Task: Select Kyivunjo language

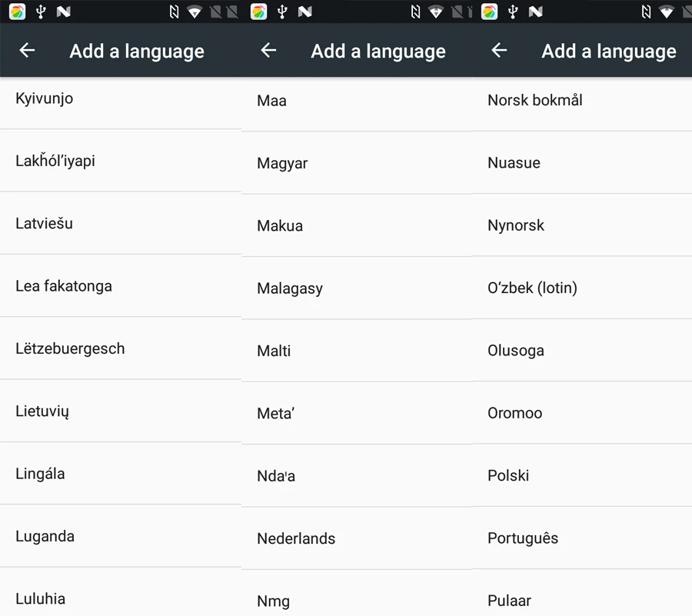Action: tap(121, 103)
